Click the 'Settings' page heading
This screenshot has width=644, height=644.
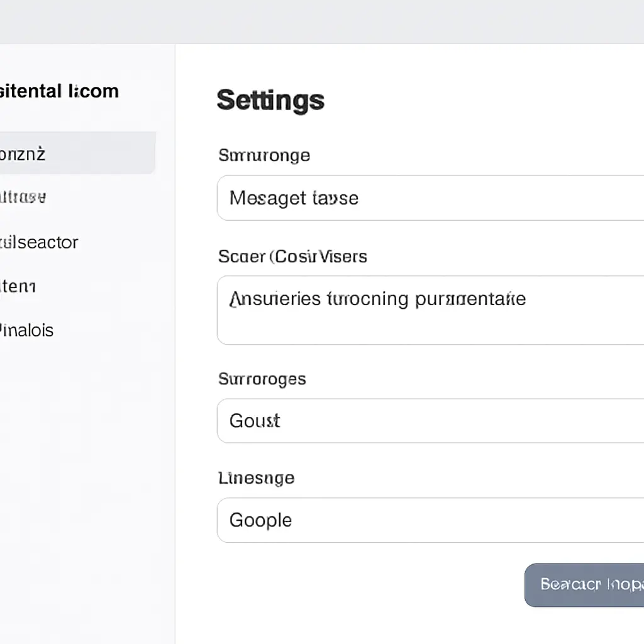pos(270,100)
